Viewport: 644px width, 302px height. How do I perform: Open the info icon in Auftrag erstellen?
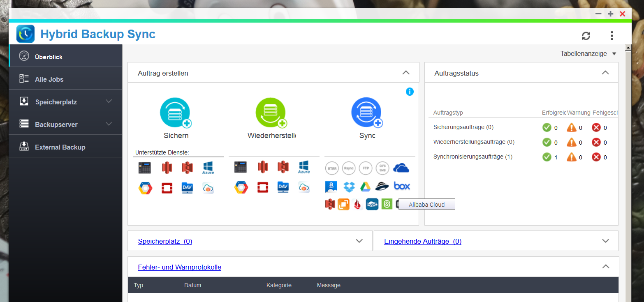410,92
